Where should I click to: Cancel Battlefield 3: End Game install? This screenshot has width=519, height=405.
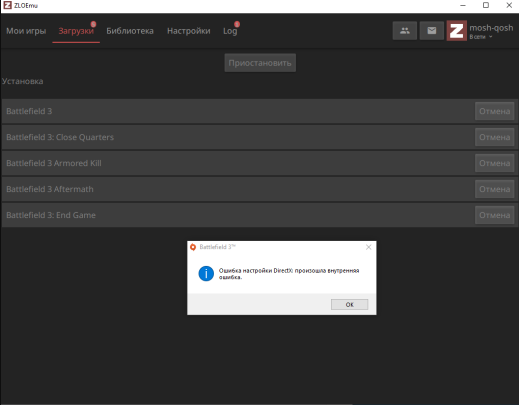click(494, 215)
